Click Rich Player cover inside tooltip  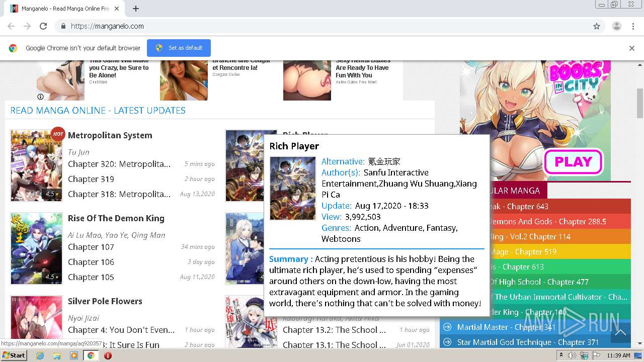(293, 188)
